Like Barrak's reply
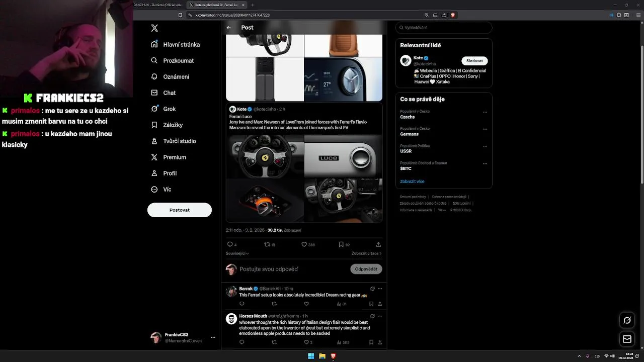644x362 pixels. click(306, 304)
